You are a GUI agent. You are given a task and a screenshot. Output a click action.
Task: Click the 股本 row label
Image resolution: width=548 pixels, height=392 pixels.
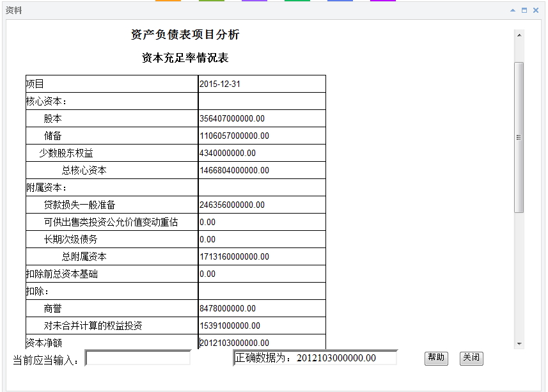point(53,118)
